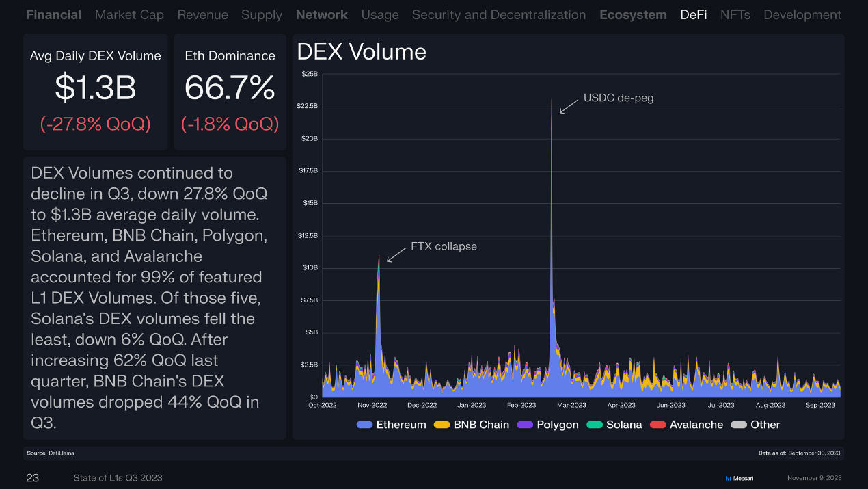868x489 pixels.
Task: Toggle the Other gray legend swatch
Action: click(739, 425)
